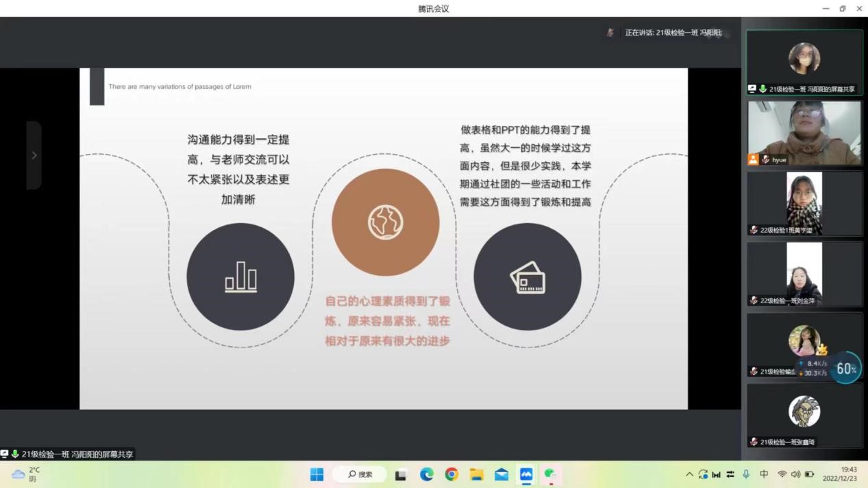
Task: Click the globe icon in orange circle
Action: coord(386,222)
